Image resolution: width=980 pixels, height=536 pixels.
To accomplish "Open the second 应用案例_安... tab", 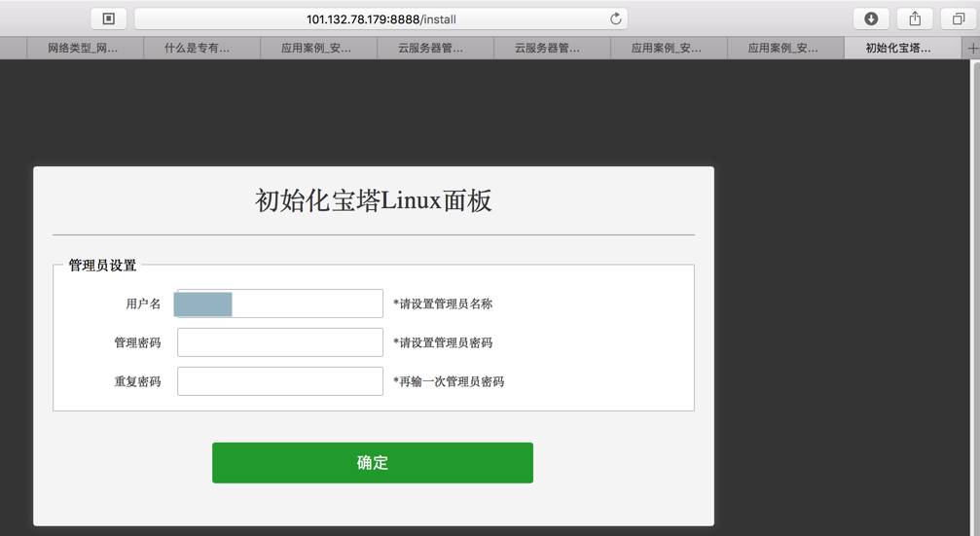I will [x=669, y=48].
